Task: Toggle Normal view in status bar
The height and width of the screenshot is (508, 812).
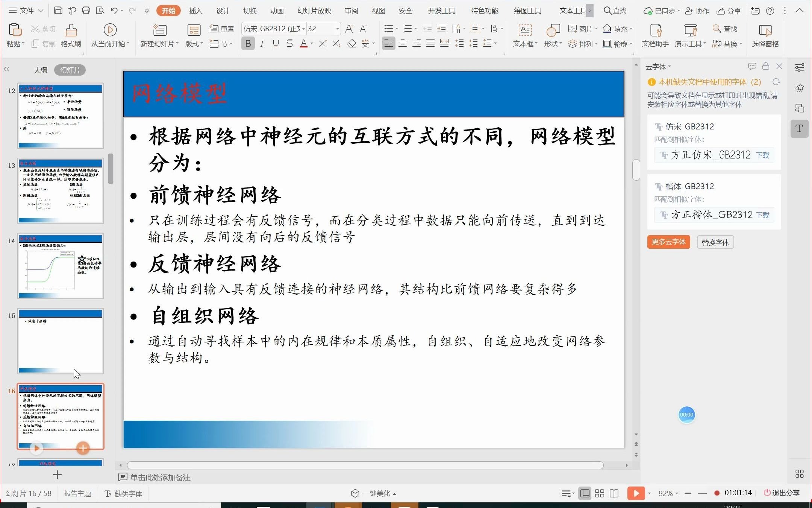Action: click(585, 493)
